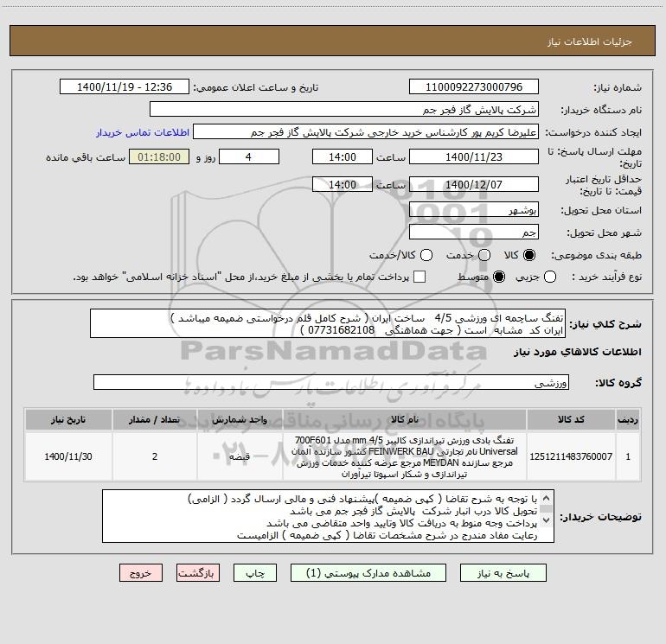
Task: Click پاسخ به نیاز button
Action: [503, 573]
